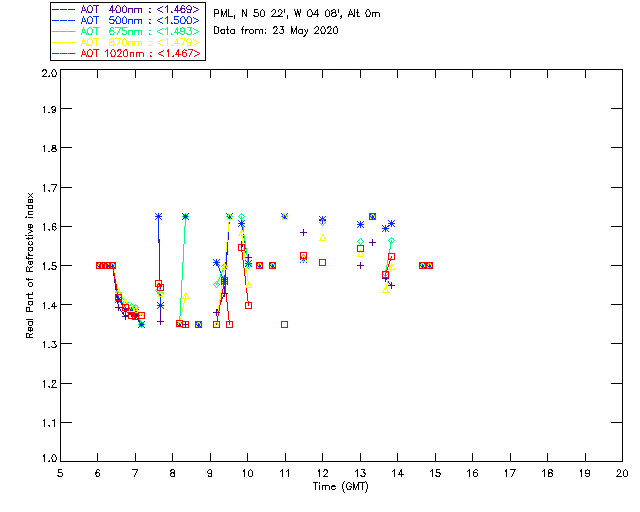Image resolution: width=640 pixels, height=512 pixels.
Task: Click the AOT 500nm legend entry text
Action: pos(140,20)
